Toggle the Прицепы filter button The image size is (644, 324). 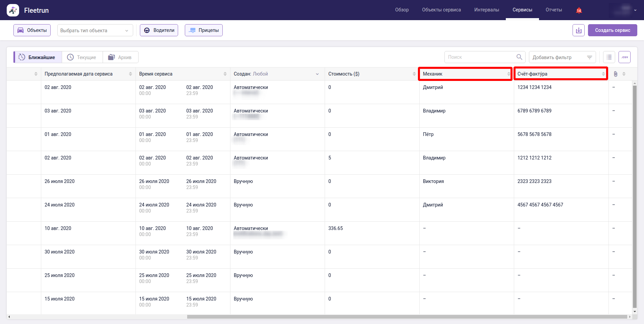click(x=204, y=30)
